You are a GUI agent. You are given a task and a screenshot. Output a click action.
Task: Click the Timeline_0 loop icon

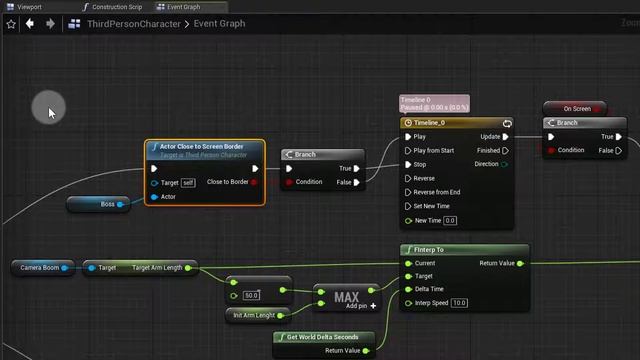click(507, 123)
